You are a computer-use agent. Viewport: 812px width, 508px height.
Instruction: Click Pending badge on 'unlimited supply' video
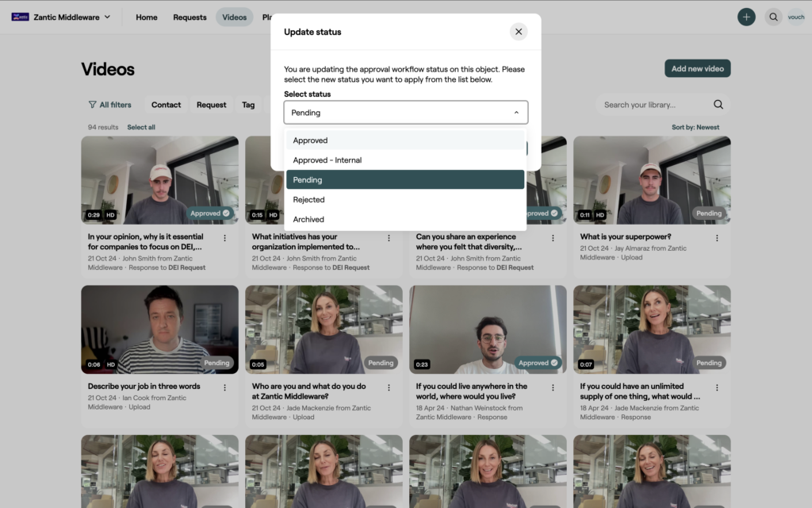coord(709,363)
